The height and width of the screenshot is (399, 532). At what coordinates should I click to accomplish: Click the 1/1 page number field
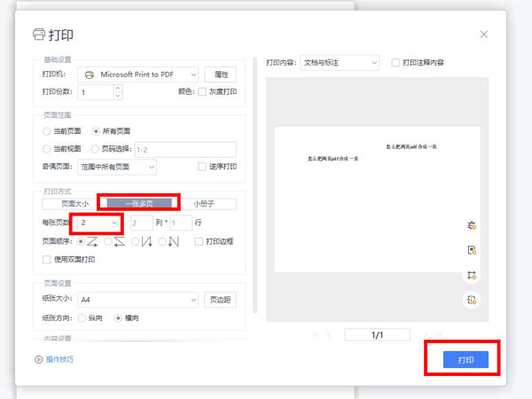point(377,335)
